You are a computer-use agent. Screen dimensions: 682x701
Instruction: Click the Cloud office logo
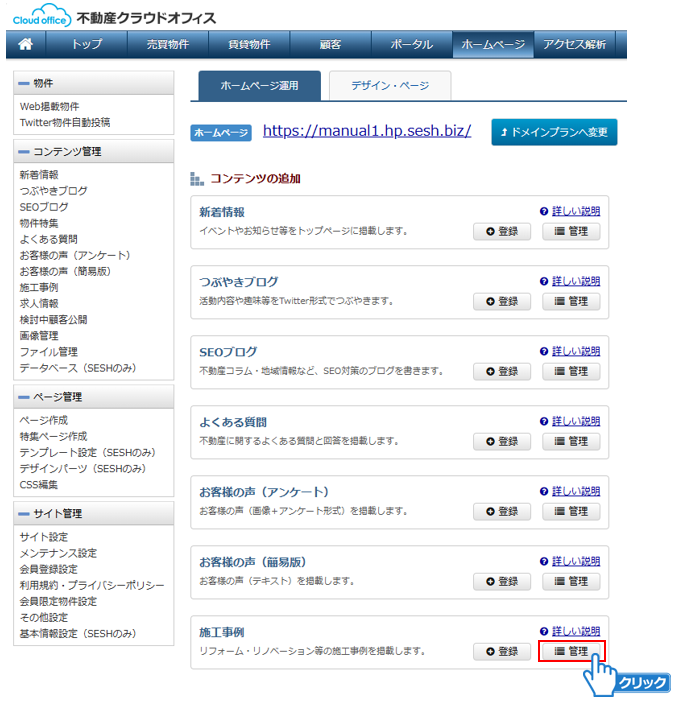tap(41, 17)
